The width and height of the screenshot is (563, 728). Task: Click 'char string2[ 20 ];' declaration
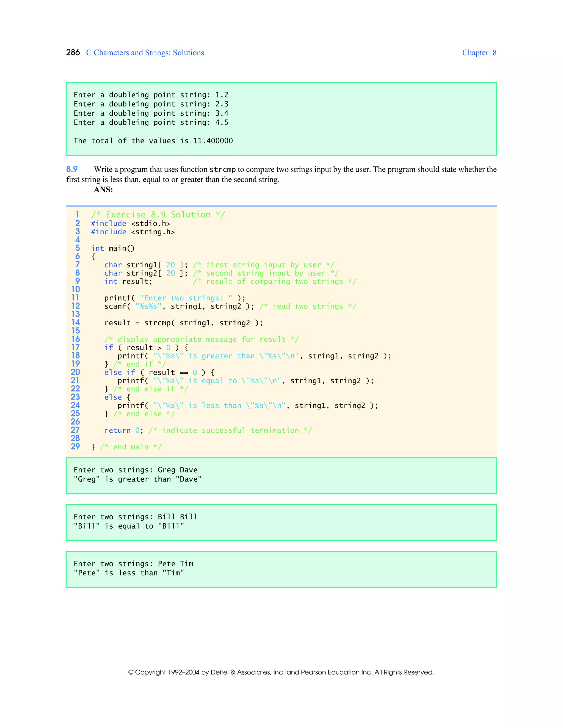point(146,273)
